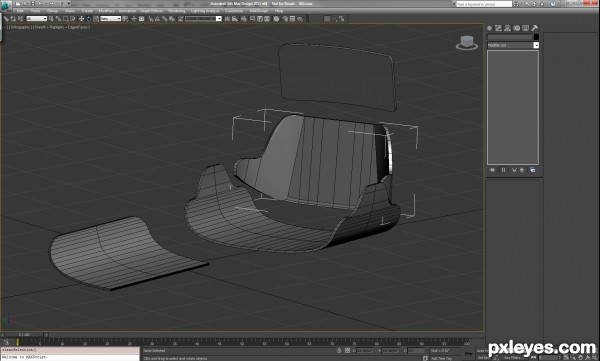Viewport: 600px width, 361px height.
Task: Click Remove Modifier from Stack button
Action: coord(522,170)
